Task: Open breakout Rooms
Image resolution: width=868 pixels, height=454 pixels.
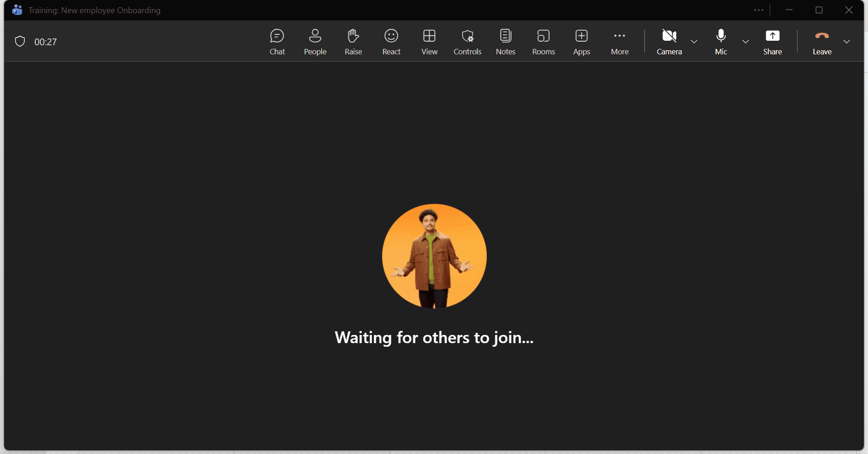Action: point(543,42)
